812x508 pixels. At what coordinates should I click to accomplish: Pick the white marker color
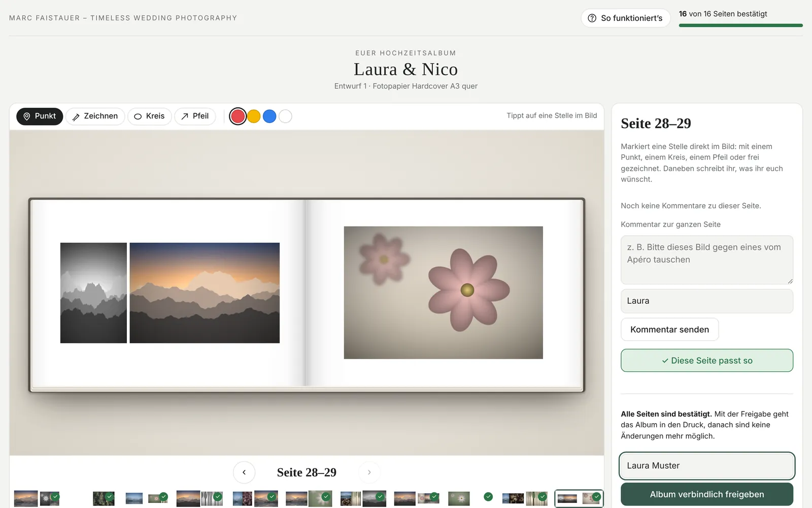285,116
